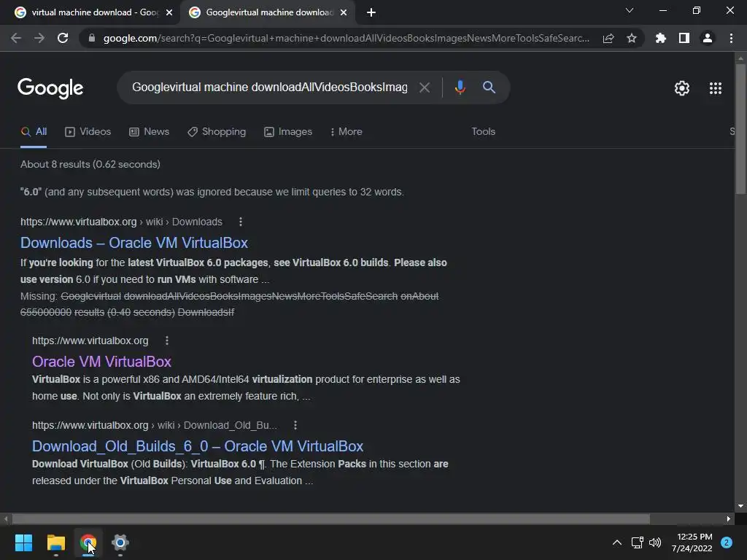Image resolution: width=747 pixels, height=560 pixels.
Task: Clear the search query with X
Action: click(425, 87)
